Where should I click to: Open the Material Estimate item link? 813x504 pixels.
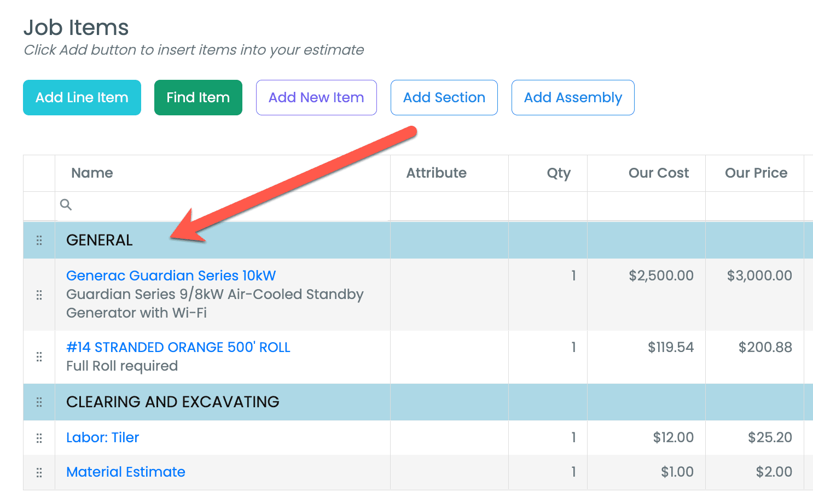click(x=125, y=472)
